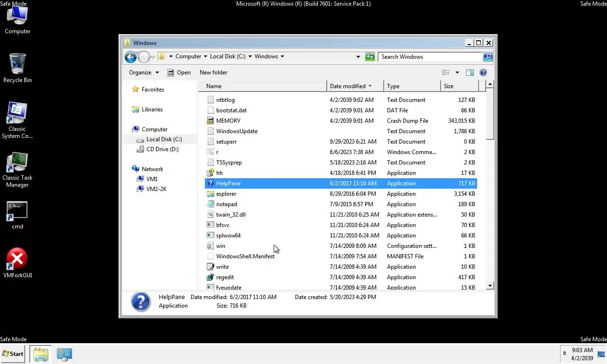Open the recent pages dropdown arrow
Image resolution: width=607 pixels, height=364 pixels.
click(x=153, y=57)
